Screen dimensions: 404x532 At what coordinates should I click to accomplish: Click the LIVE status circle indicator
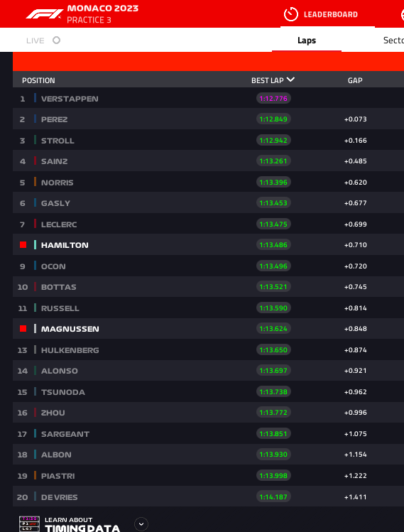pos(56,40)
